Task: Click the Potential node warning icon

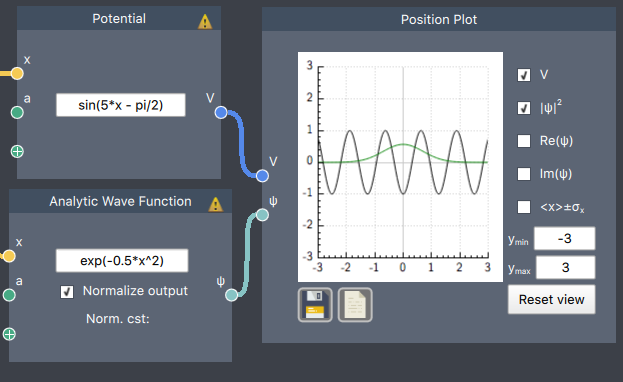Action: [x=205, y=22]
